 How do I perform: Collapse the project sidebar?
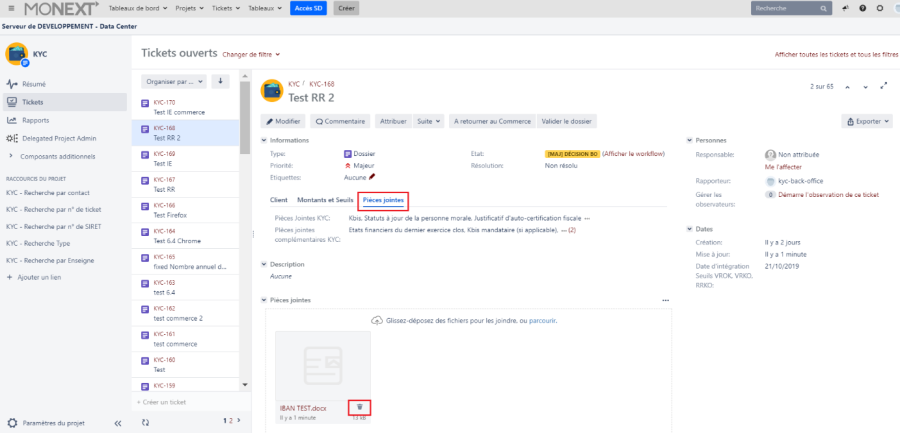118,423
